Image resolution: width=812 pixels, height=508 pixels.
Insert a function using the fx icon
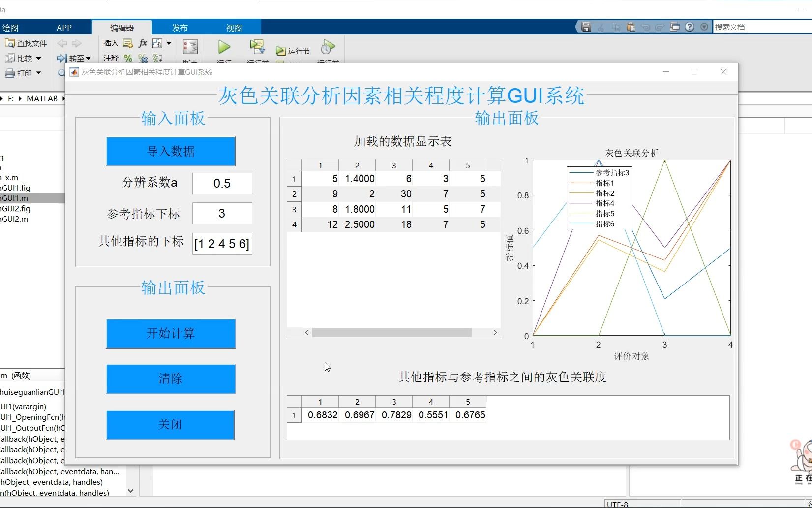142,43
